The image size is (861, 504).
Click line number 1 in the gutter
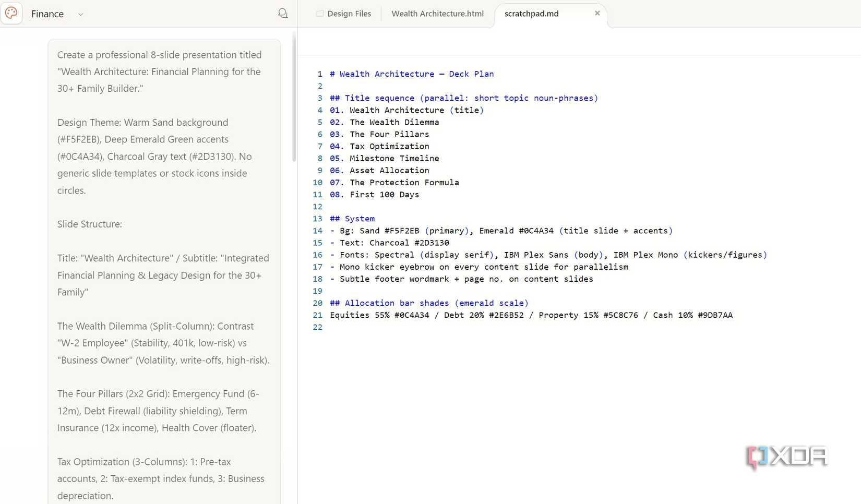point(320,74)
